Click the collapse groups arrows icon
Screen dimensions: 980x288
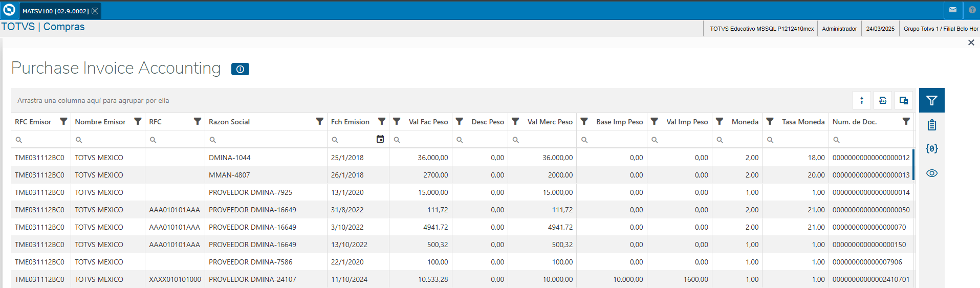(862, 100)
